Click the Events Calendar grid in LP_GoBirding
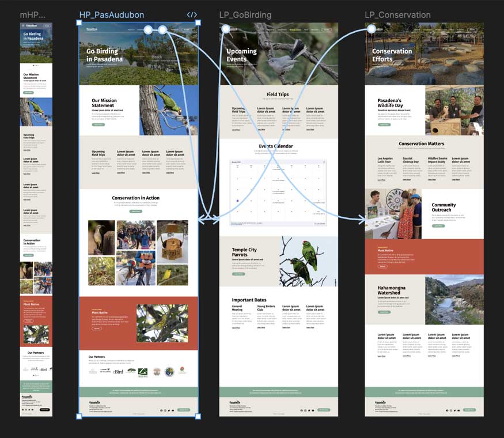The width and height of the screenshot is (504, 438). tap(278, 192)
